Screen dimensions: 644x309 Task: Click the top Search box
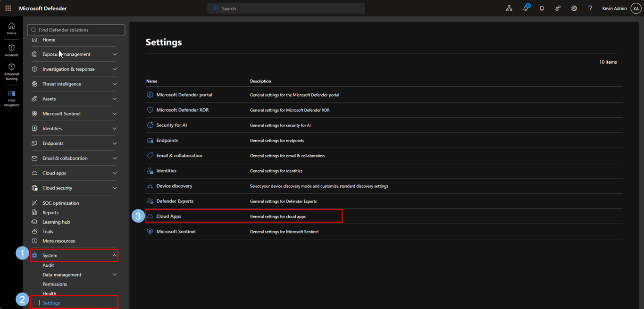[286, 8]
